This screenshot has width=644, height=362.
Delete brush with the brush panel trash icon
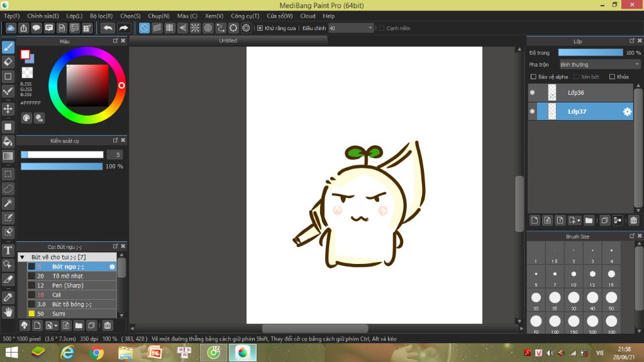pyautogui.click(x=107, y=326)
